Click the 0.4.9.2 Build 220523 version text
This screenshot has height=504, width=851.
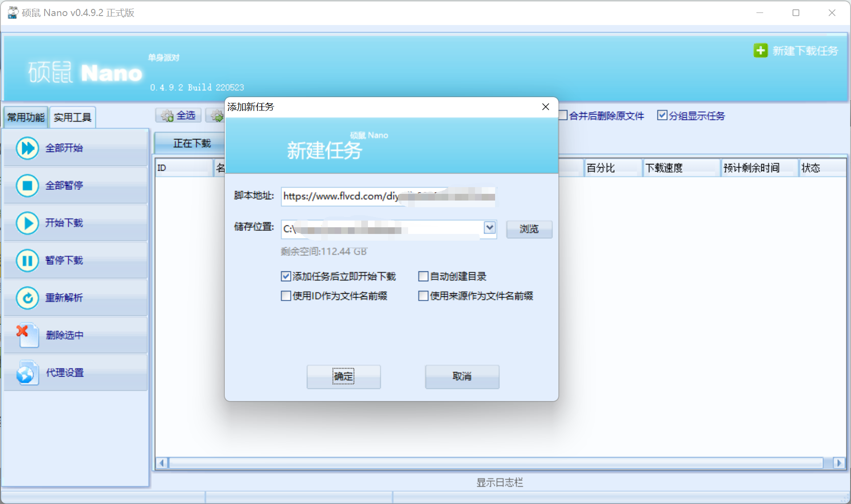coord(197,87)
